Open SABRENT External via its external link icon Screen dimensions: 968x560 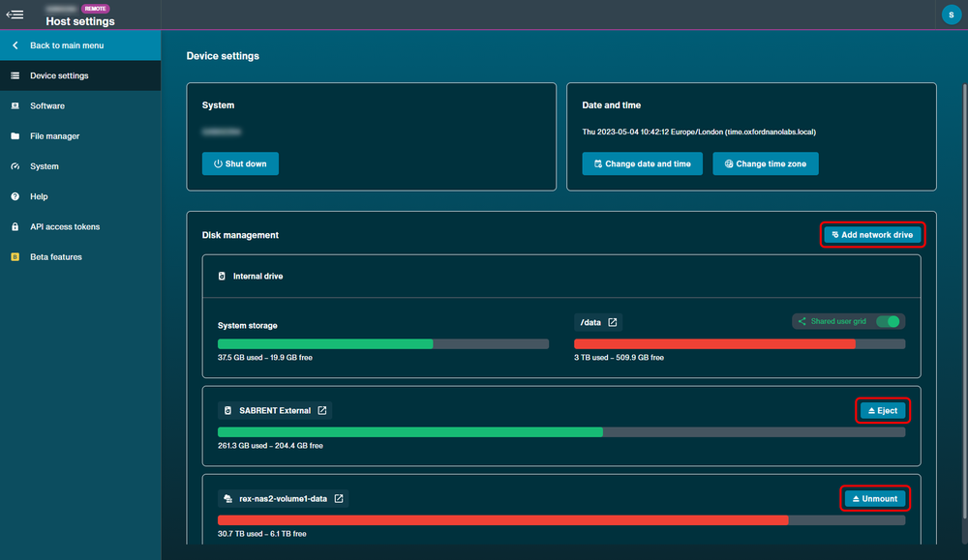tap(322, 411)
